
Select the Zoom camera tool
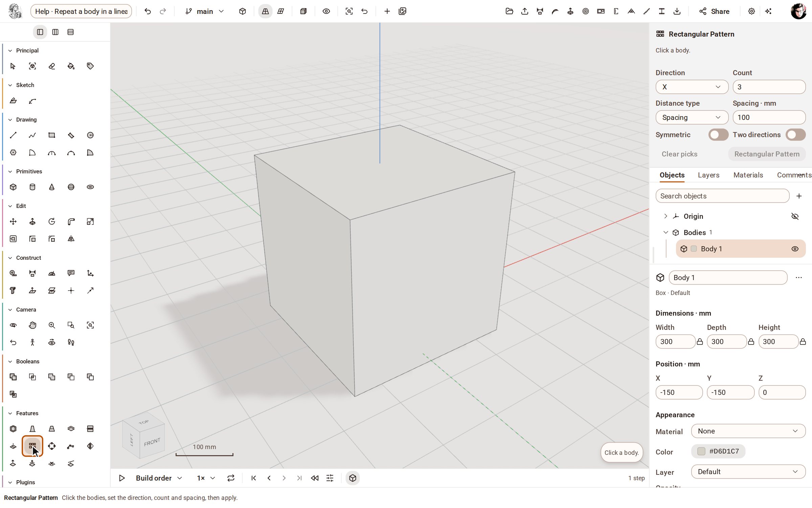[52, 325]
